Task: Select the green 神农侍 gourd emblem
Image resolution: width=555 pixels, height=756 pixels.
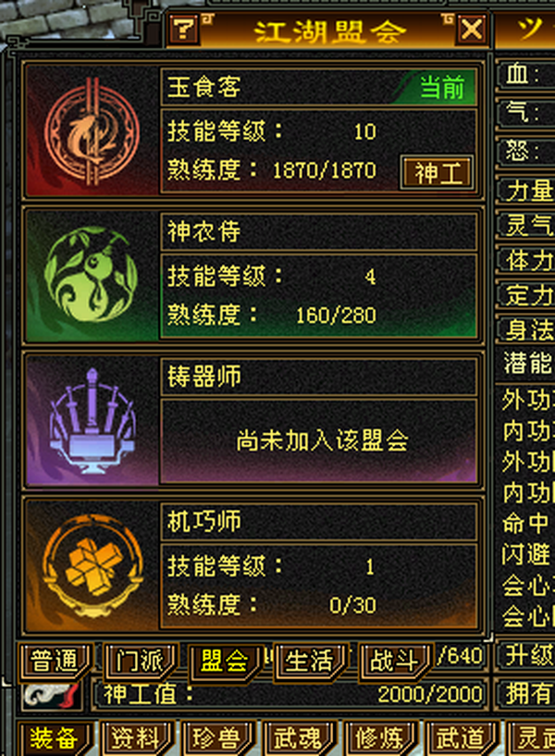Action: [91, 275]
